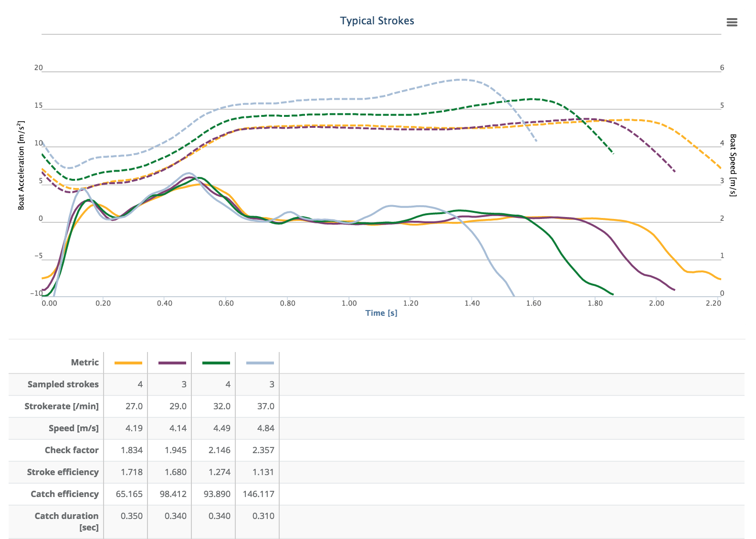Click the Typical Strokes chart title
The image size is (756, 539).
pyautogui.click(x=377, y=21)
